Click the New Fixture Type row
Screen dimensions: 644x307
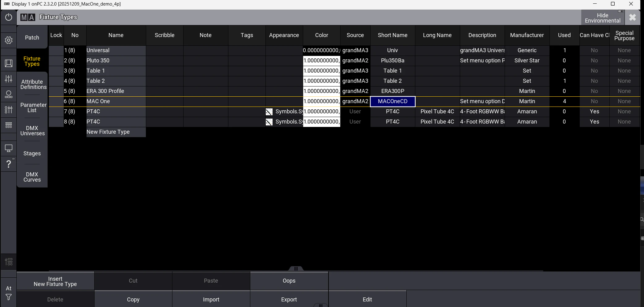point(116,132)
